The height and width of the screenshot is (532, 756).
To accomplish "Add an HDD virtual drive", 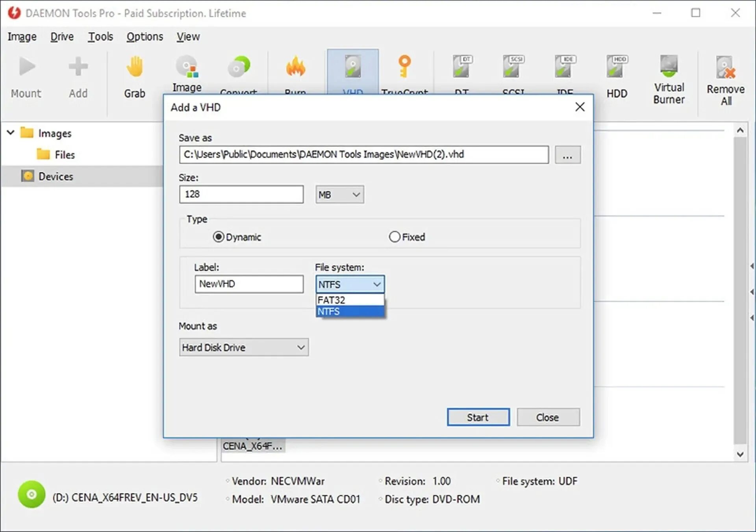I will point(617,66).
